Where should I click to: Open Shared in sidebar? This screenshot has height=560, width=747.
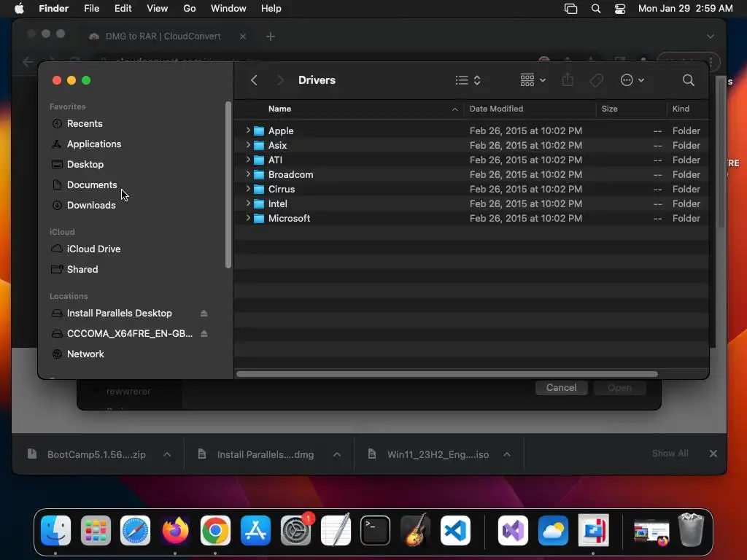point(82,269)
